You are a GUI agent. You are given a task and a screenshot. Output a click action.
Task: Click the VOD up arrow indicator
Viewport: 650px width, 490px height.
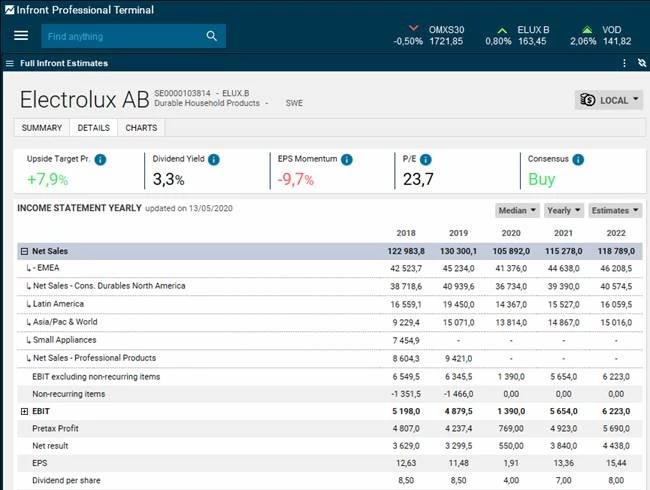[587, 30]
